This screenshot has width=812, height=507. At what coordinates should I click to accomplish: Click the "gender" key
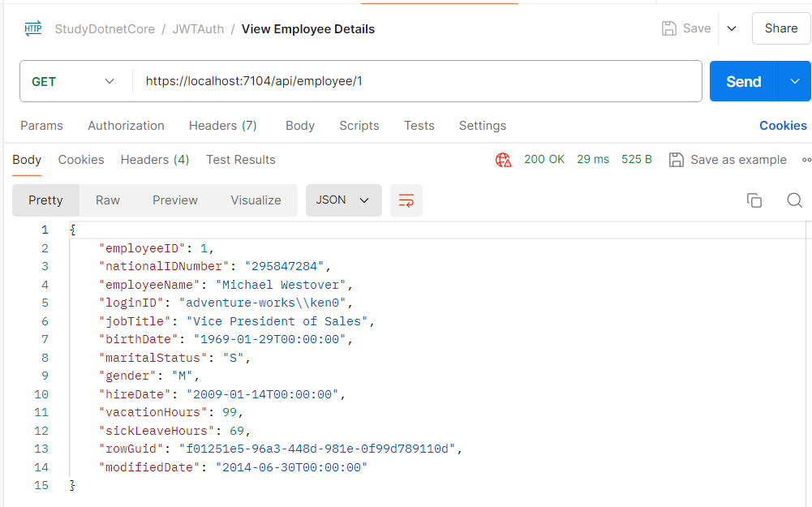(127, 376)
